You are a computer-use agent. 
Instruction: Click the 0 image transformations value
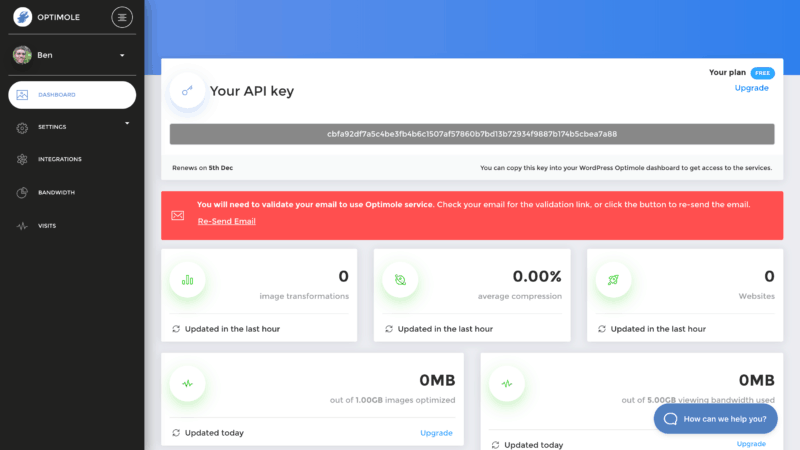point(343,277)
